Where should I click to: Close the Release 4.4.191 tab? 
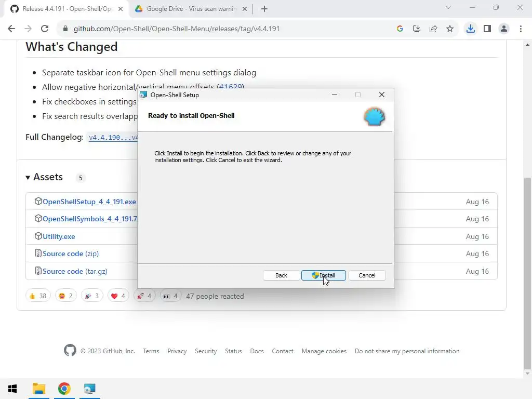tap(121, 9)
